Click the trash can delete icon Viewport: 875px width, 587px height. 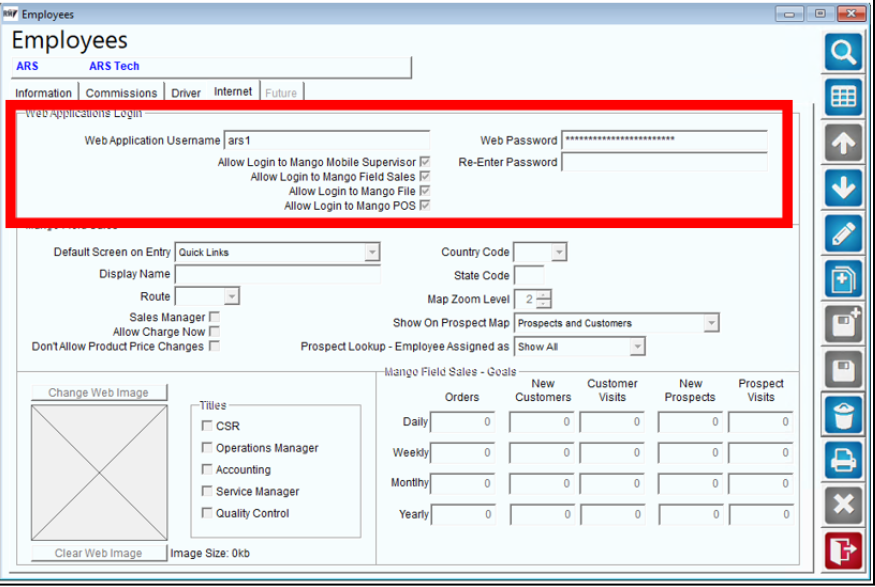point(843,415)
